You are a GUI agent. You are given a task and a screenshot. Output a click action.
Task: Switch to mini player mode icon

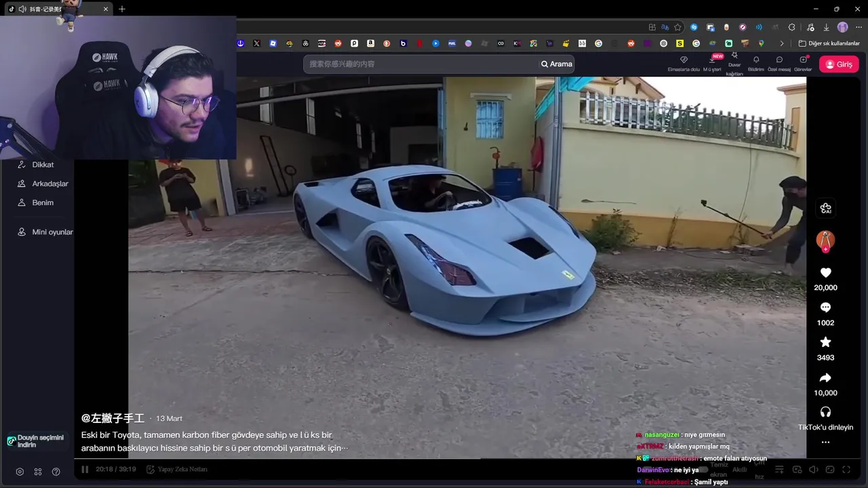tap(830, 470)
